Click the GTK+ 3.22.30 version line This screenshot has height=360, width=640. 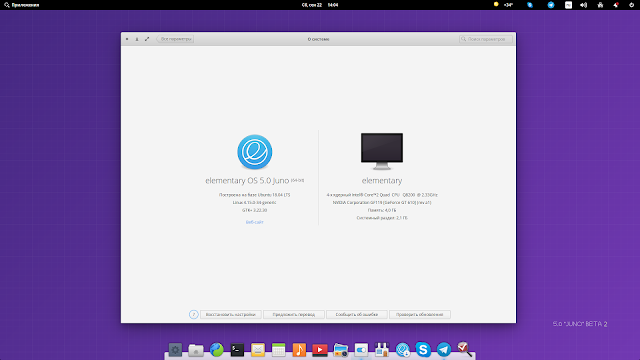coord(254,210)
